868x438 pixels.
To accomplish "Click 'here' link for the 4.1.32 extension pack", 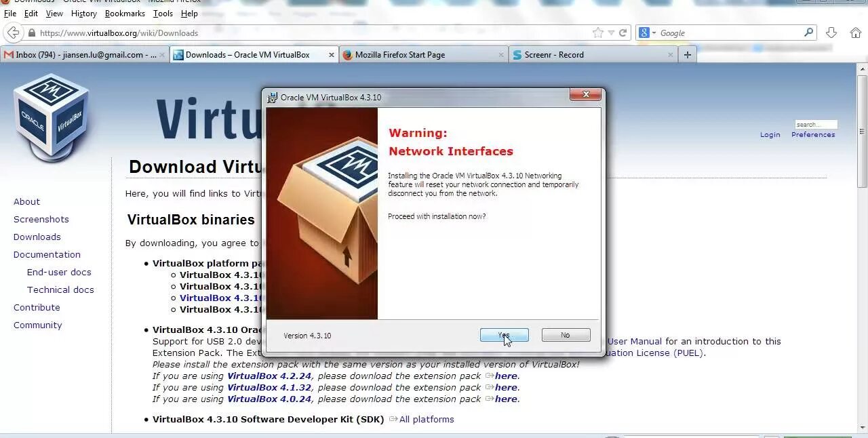I will (x=506, y=387).
